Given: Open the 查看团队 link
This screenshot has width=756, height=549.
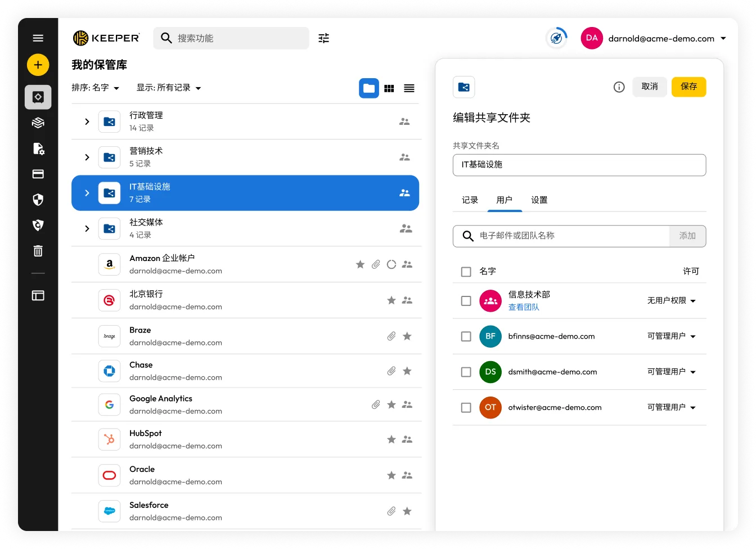Looking at the screenshot, I should 524,307.
